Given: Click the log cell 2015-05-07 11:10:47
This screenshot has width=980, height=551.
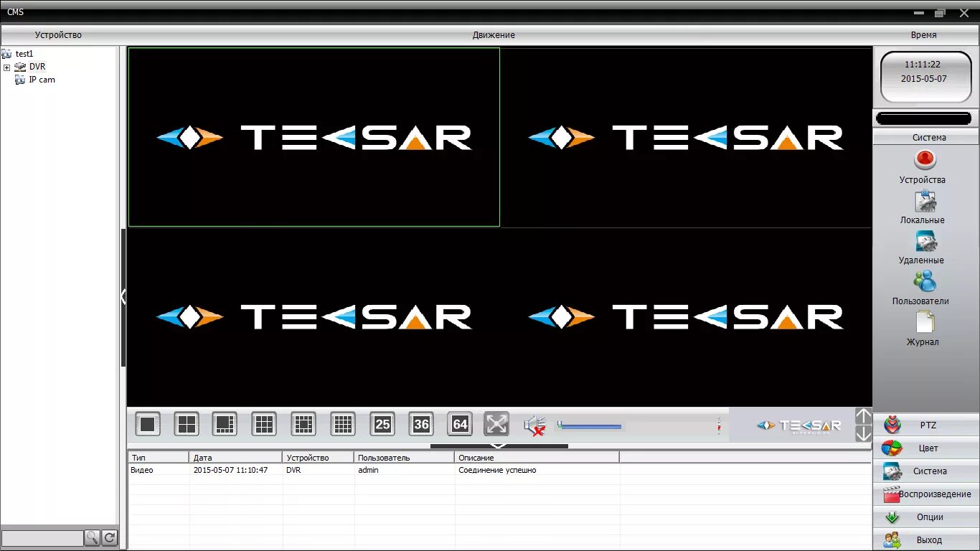Looking at the screenshot, I should [x=230, y=471].
